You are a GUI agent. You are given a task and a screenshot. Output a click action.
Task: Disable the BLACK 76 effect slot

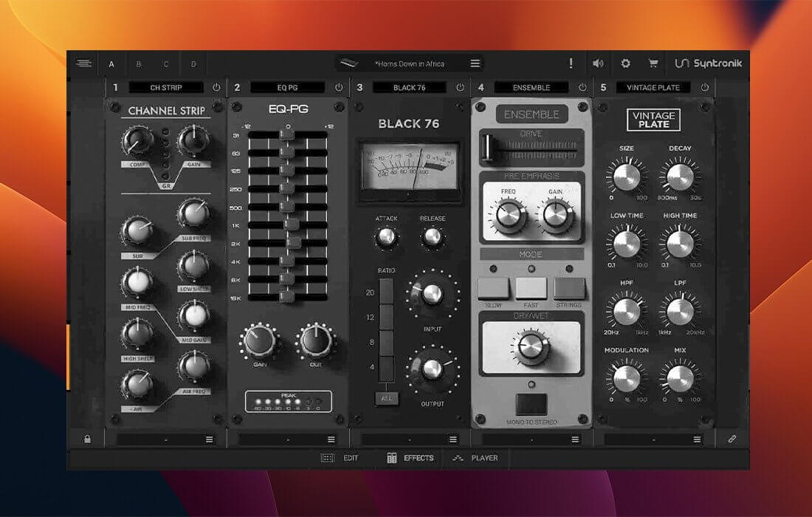pyautogui.click(x=460, y=86)
